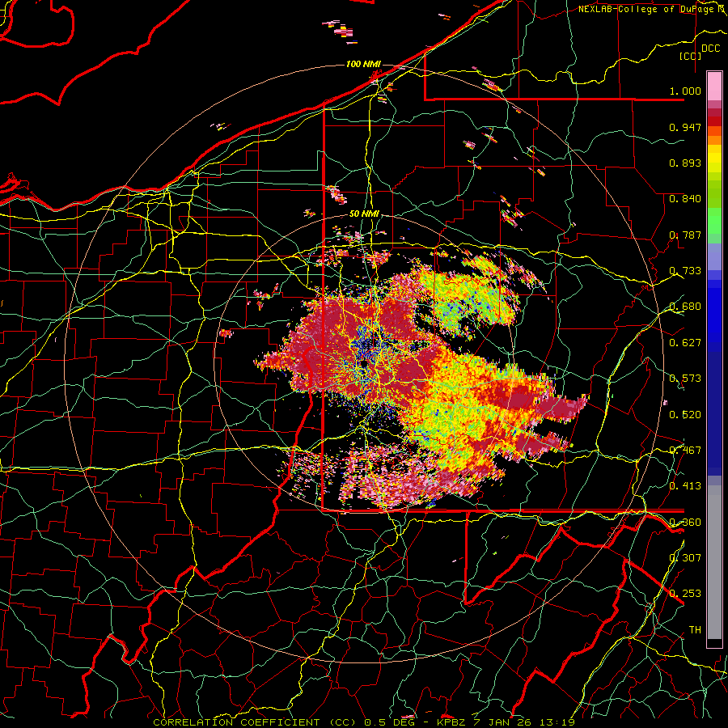
Task: Click the 100 NMI range ring label
Action: point(363,64)
